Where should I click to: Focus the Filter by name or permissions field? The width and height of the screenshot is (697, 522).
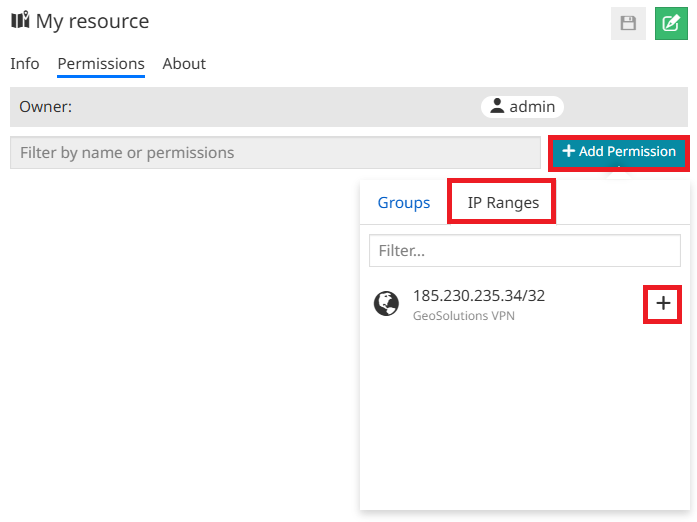coord(275,153)
